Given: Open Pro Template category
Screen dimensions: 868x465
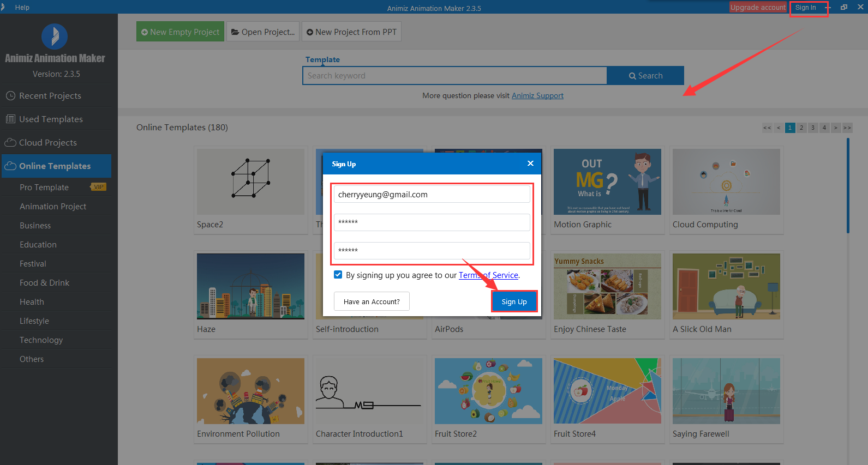Looking at the screenshot, I should pyautogui.click(x=44, y=187).
